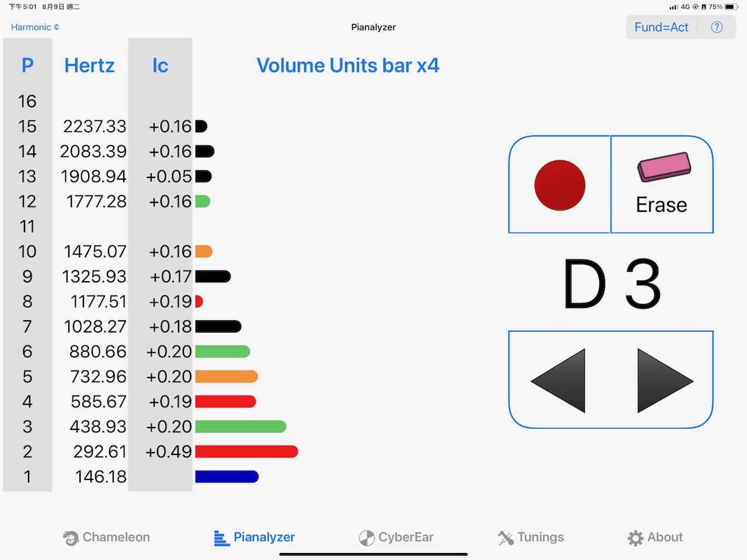Advance to next note with right arrow
The height and width of the screenshot is (560, 747).
tap(664, 380)
